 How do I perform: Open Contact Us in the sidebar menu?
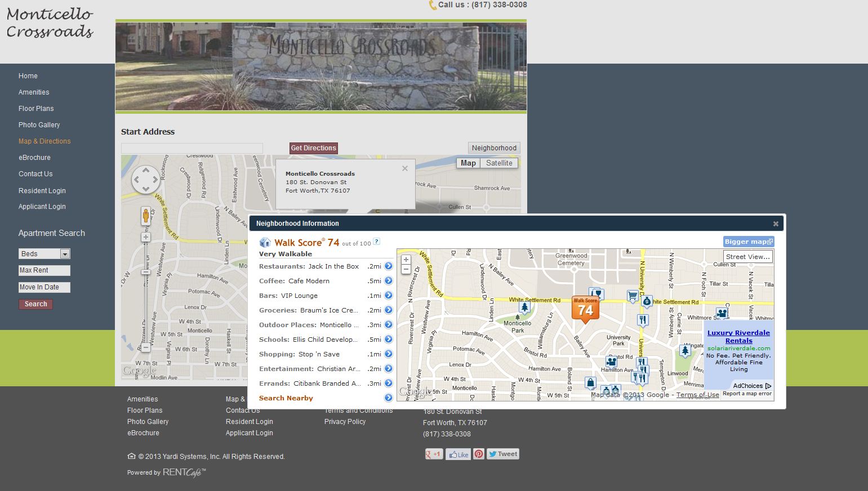(x=35, y=174)
